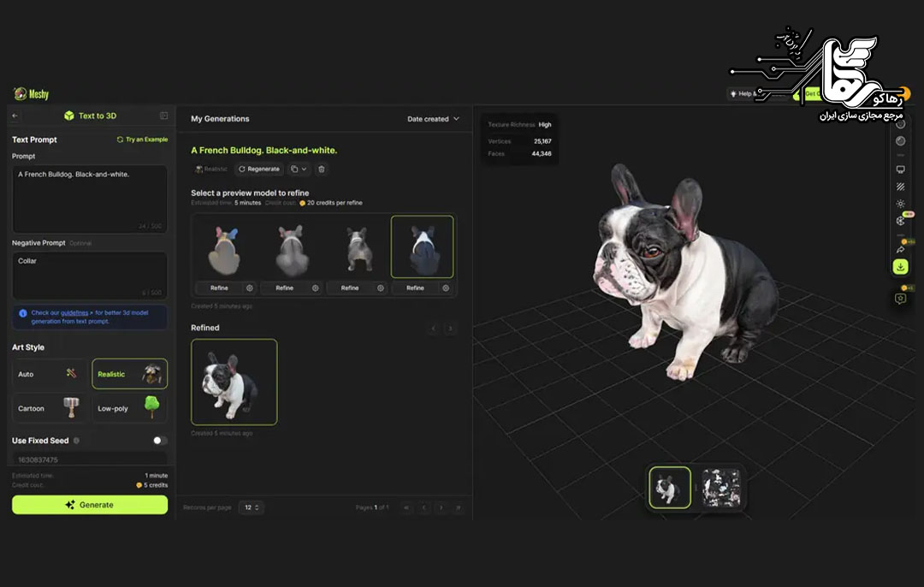The width and height of the screenshot is (924, 587).
Task: Click the back arrow beside Text to 3D
Action: click(x=15, y=116)
